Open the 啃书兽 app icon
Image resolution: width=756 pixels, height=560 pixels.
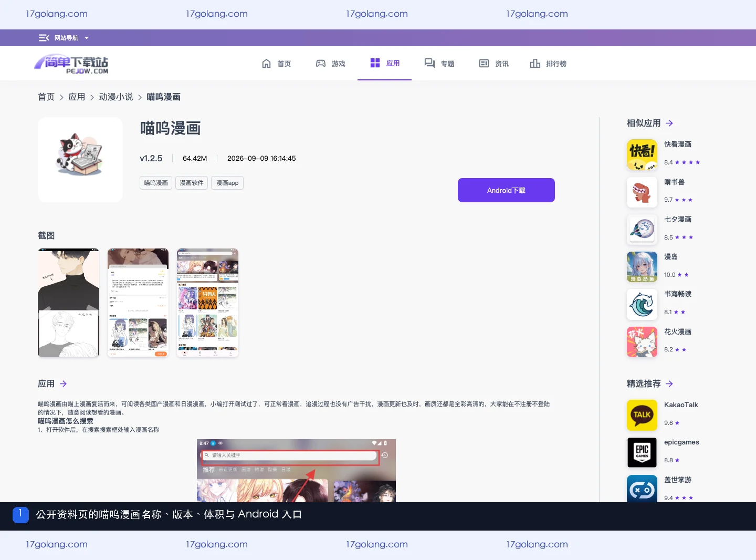coord(642,192)
